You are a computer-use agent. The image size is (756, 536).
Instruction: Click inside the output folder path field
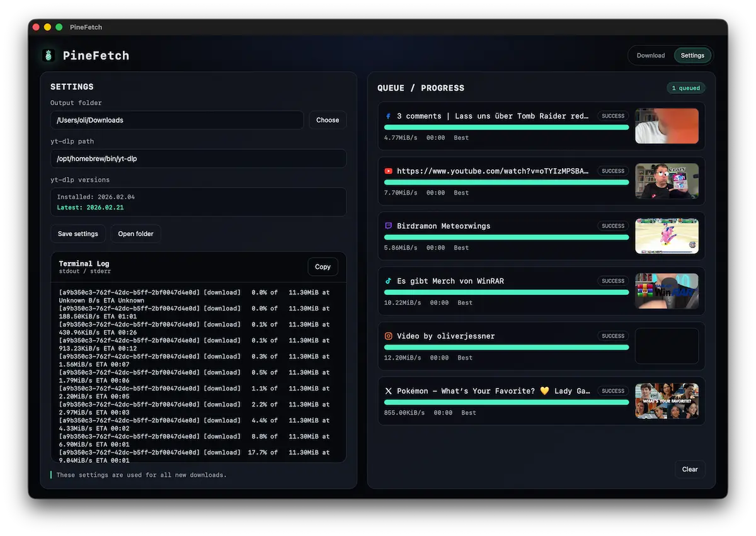point(176,120)
